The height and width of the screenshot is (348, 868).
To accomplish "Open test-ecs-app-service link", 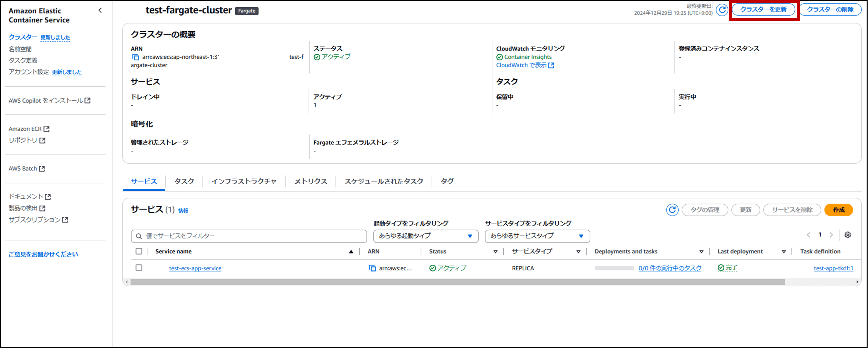I will click(195, 268).
